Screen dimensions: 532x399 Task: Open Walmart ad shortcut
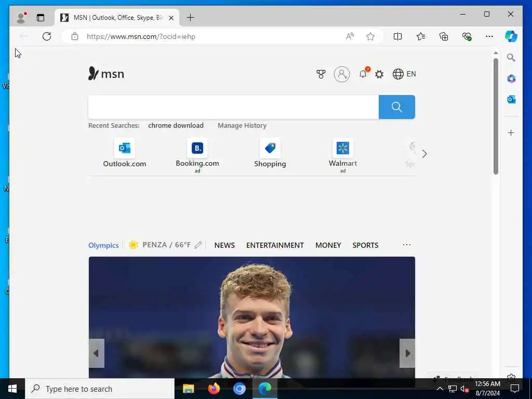tap(343, 155)
